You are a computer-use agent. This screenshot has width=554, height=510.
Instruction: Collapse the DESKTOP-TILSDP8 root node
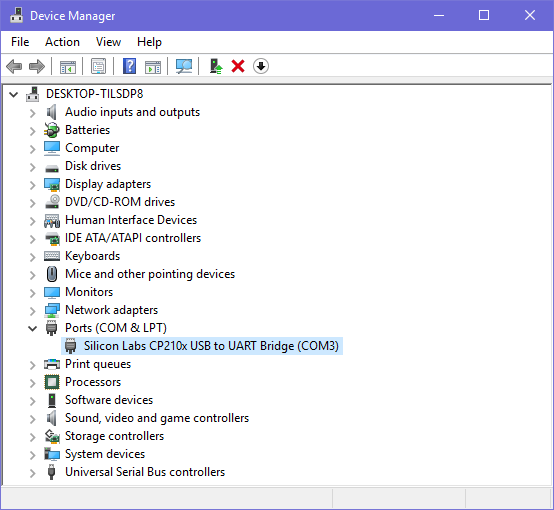tap(13, 94)
